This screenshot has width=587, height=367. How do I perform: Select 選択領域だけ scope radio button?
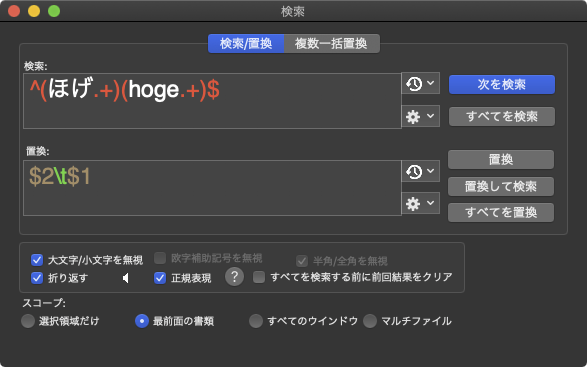[28, 321]
